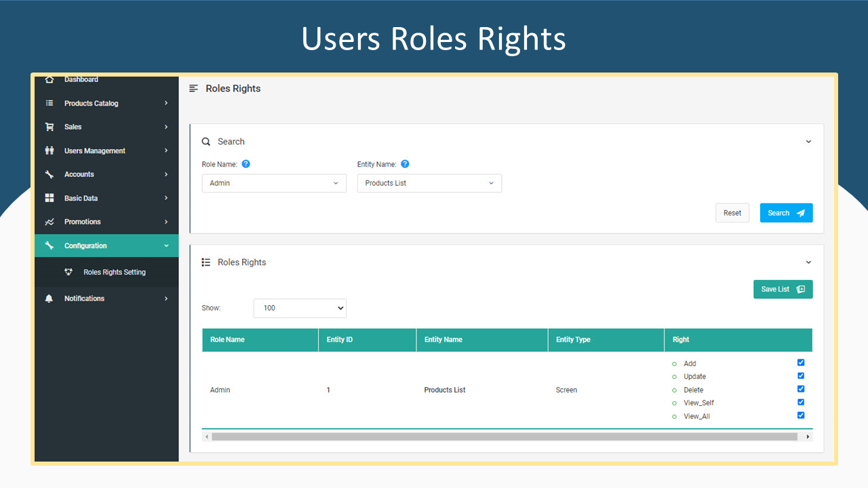Toggle the View_All right checkbox

click(x=801, y=415)
